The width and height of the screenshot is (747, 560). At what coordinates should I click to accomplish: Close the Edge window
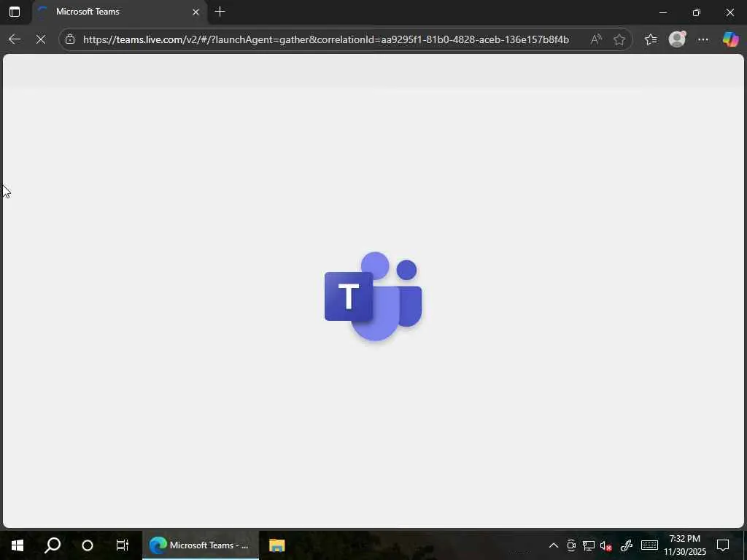(729, 12)
